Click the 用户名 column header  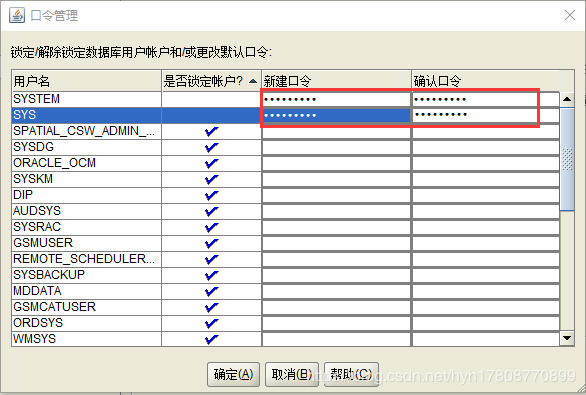[86, 81]
